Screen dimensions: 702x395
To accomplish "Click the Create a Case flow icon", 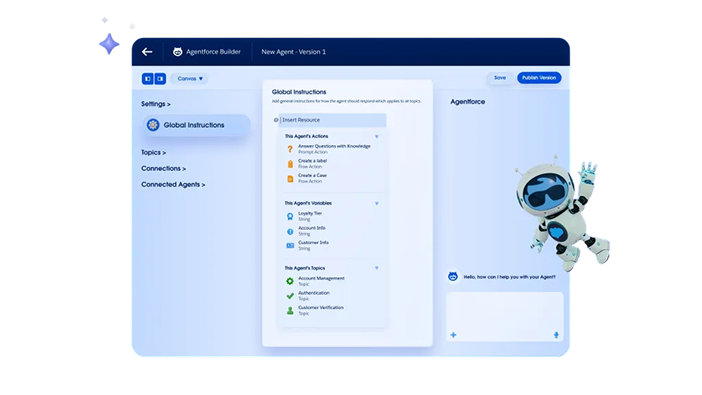I will point(290,179).
